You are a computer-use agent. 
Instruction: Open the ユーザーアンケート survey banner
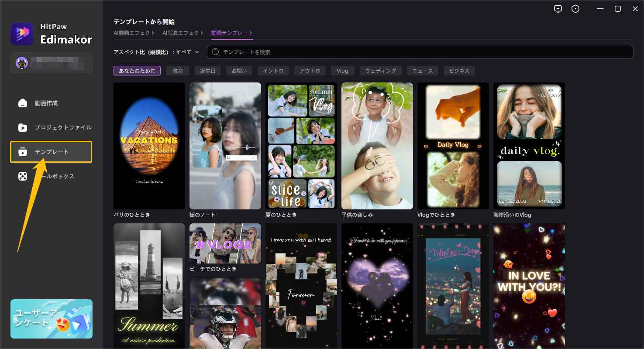52,319
